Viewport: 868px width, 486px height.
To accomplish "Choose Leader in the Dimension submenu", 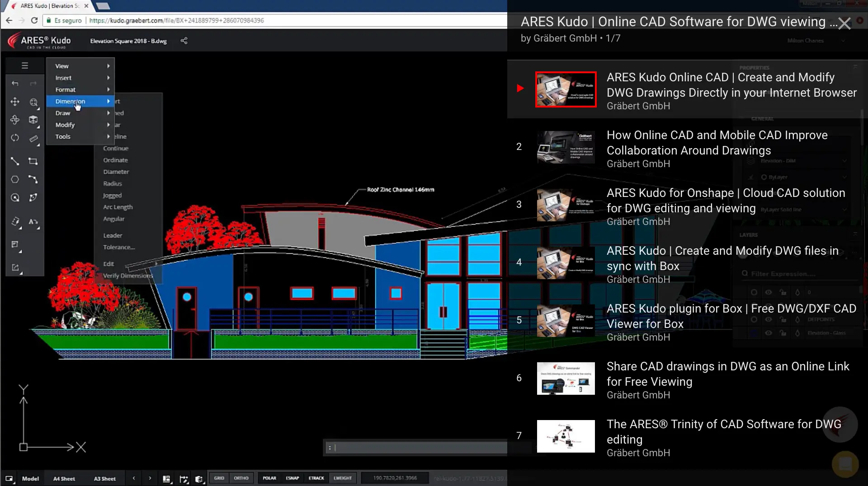I will tap(113, 235).
